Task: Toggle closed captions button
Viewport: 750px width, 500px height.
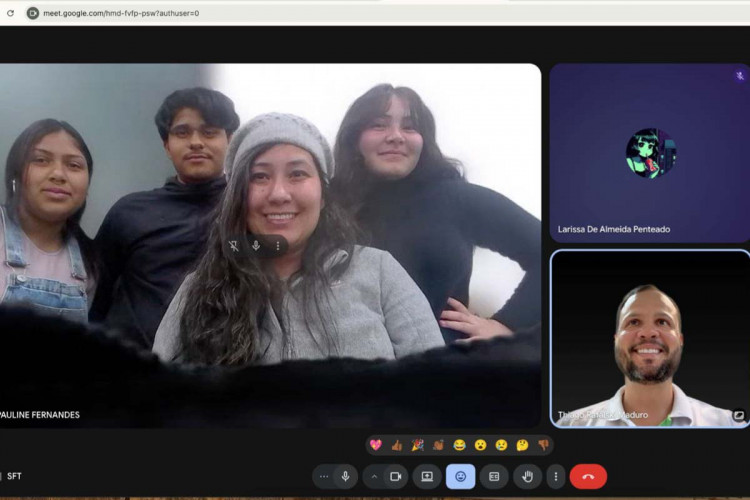Action: pyautogui.click(x=494, y=477)
